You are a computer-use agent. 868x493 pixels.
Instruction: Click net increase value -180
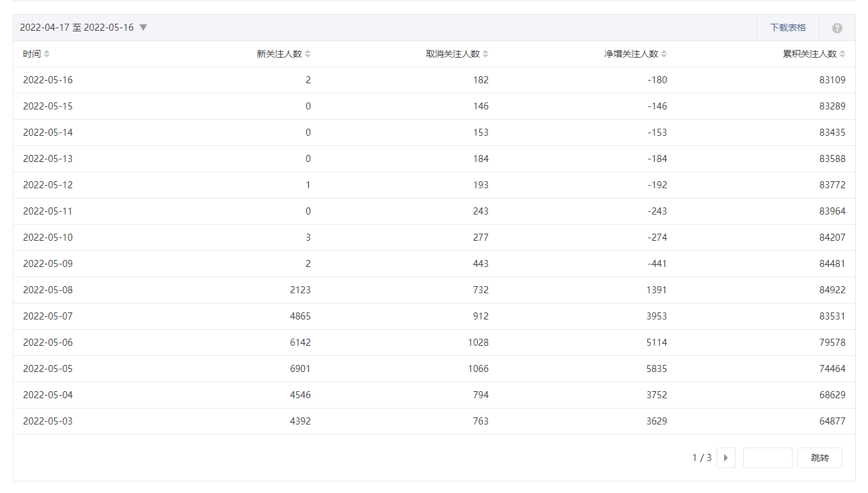coord(657,80)
